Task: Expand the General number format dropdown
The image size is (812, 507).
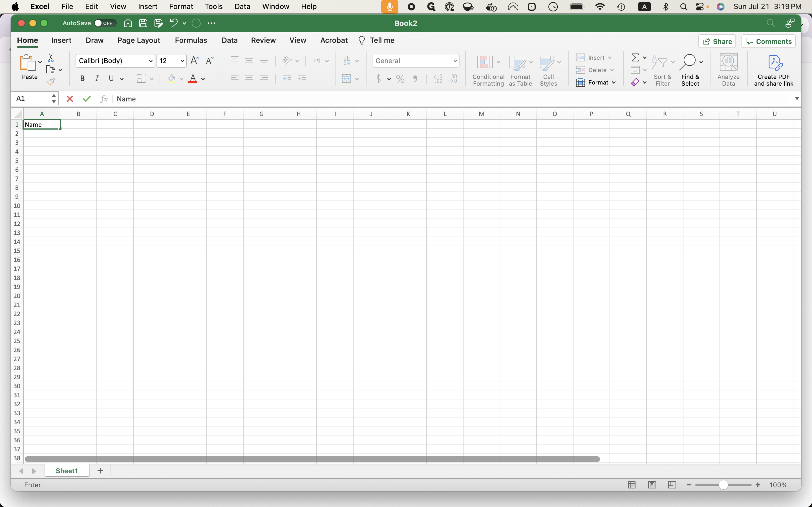Action: pos(455,61)
